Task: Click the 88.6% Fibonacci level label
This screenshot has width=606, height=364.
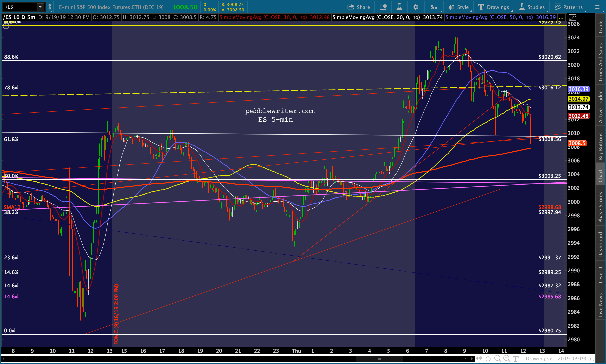Action: point(11,57)
